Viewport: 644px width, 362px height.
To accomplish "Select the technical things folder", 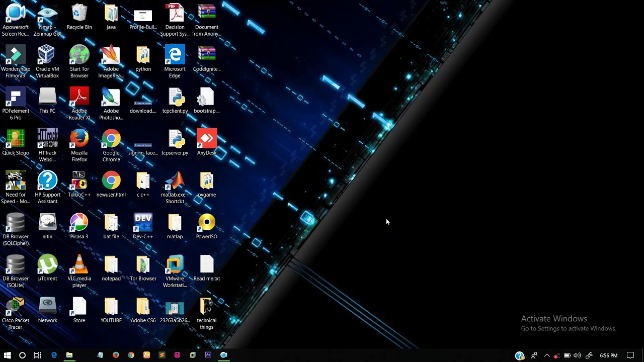I will click(x=207, y=313).
